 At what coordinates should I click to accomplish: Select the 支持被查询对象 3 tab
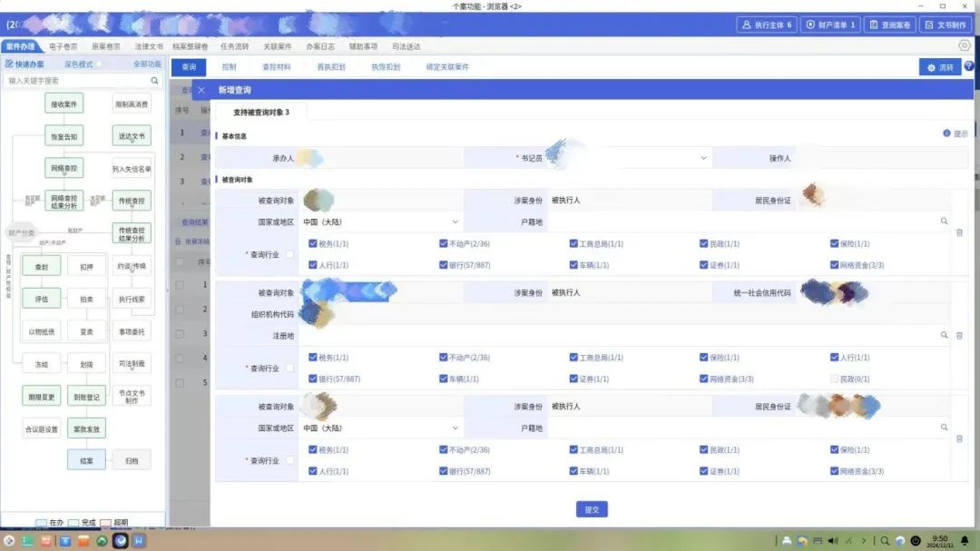pyautogui.click(x=261, y=112)
